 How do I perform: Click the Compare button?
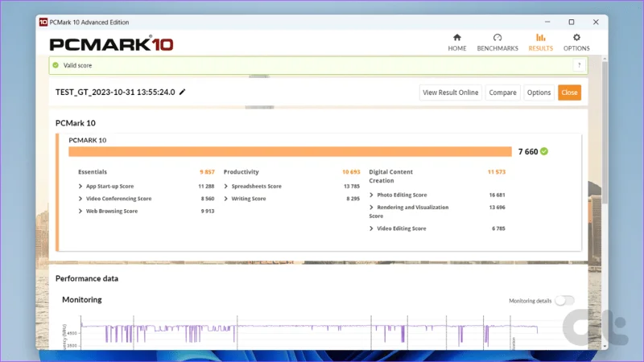[x=502, y=93]
